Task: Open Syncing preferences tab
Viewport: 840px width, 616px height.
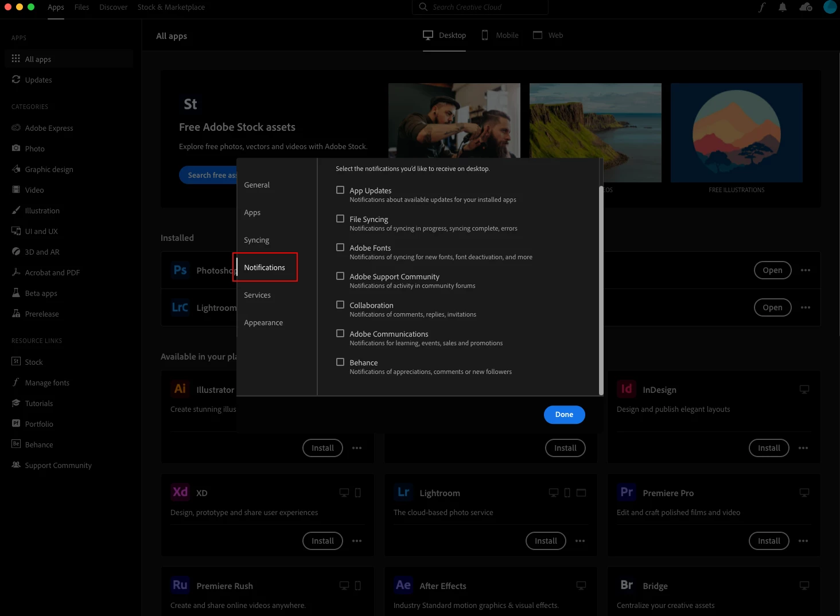Action: click(256, 240)
